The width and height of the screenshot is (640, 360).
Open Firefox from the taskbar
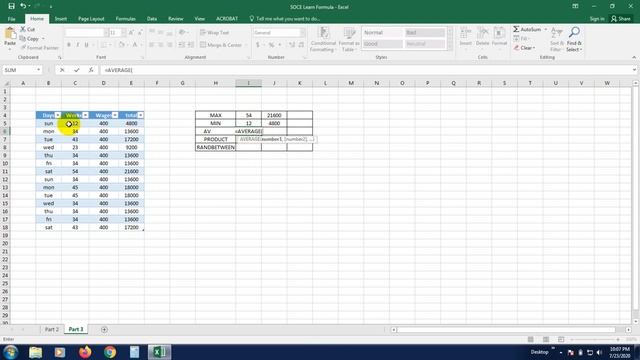point(85,352)
